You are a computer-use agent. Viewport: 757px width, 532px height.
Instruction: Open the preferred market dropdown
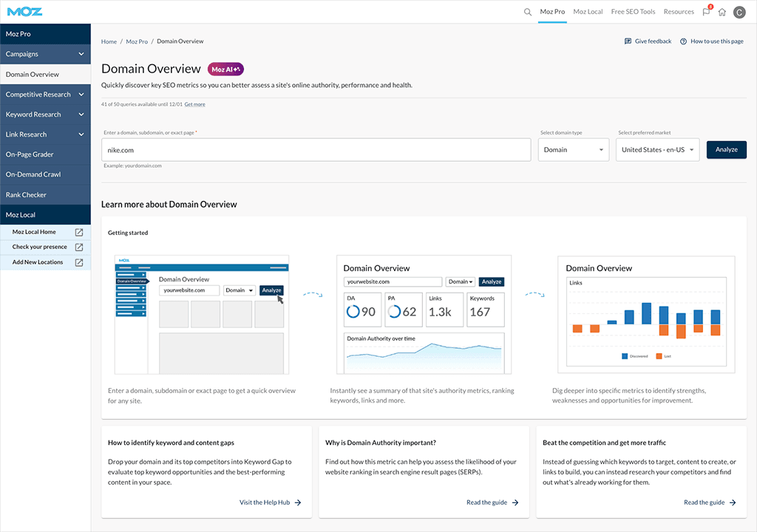tap(657, 150)
